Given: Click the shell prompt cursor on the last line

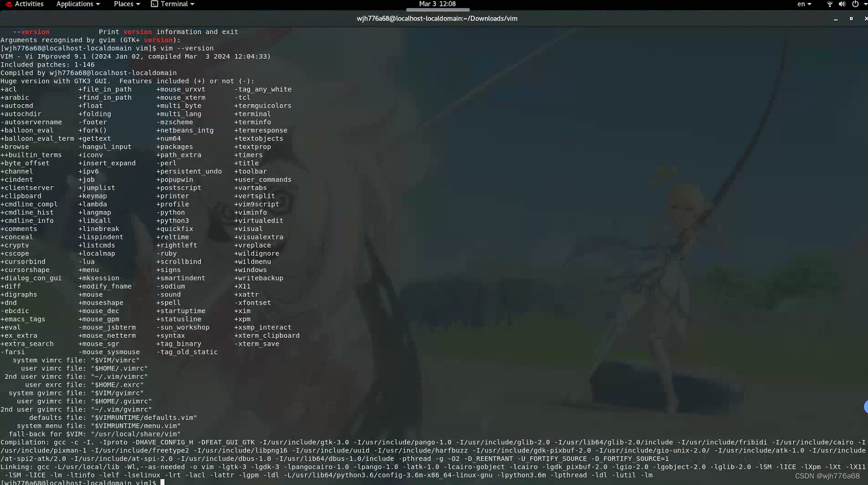Looking at the screenshot, I should [x=162, y=482].
